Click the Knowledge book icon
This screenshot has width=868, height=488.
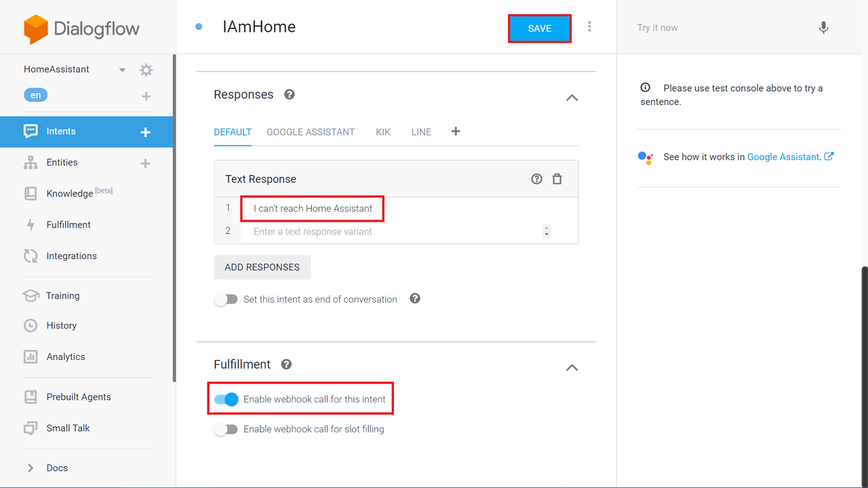pyautogui.click(x=31, y=194)
